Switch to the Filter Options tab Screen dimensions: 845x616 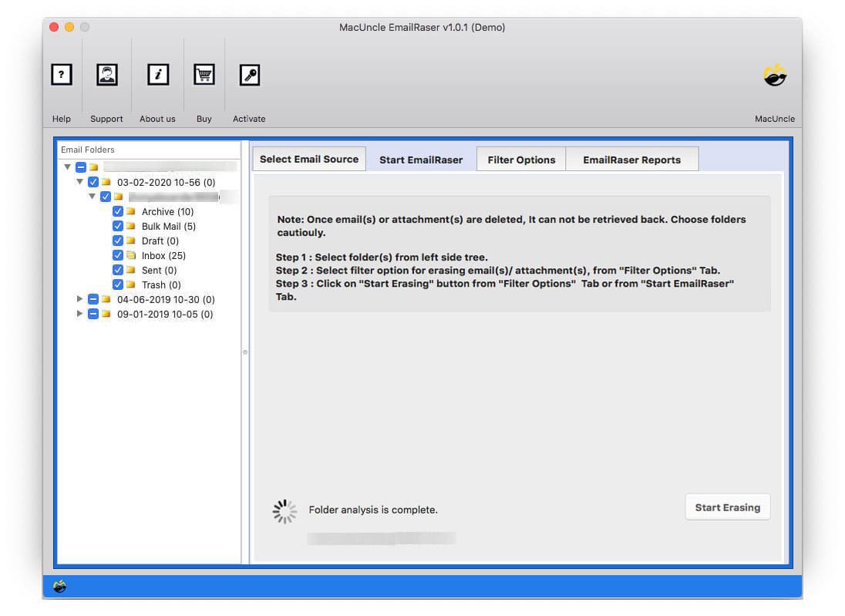pyautogui.click(x=521, y=159)
